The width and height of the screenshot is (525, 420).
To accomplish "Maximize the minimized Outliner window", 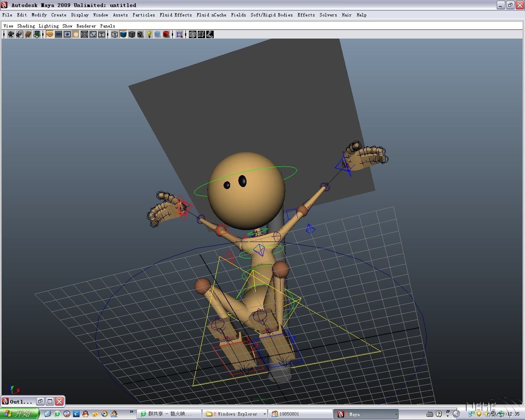I will coord(50,401).
